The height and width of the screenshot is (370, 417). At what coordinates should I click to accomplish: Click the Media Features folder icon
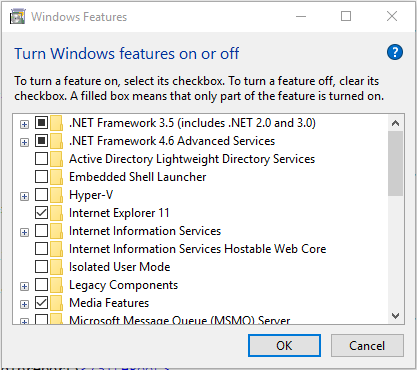[x=57, y=303]
